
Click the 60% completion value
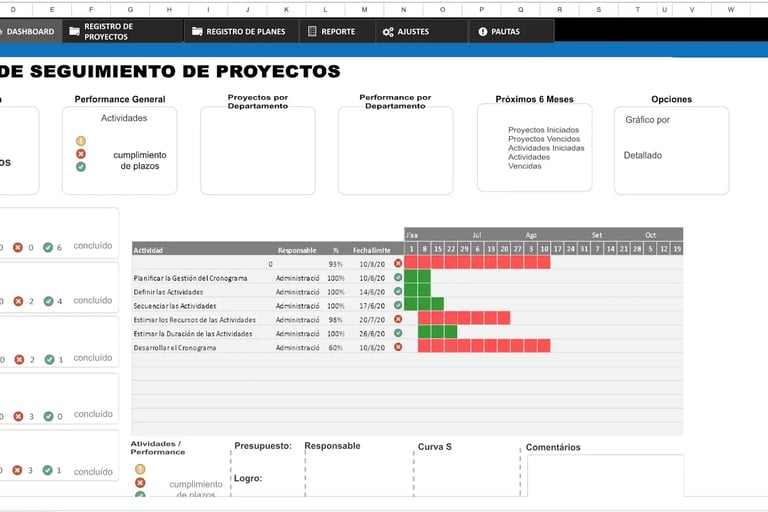point(336,347)
